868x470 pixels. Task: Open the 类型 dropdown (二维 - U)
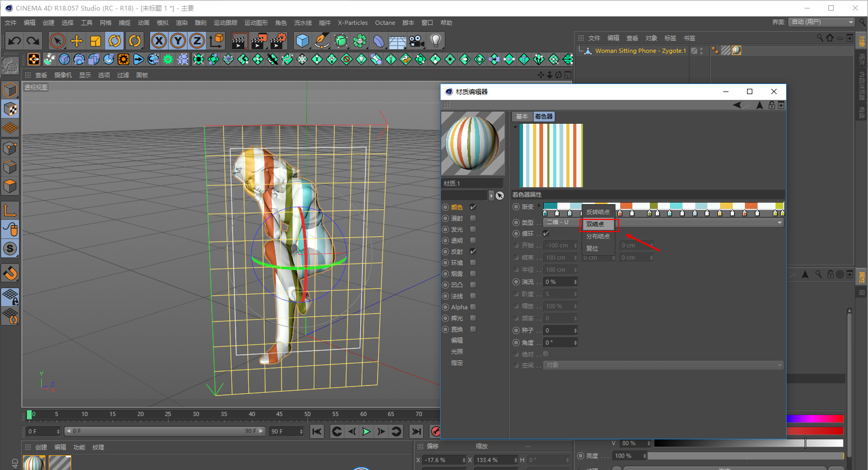coord(663,223)
